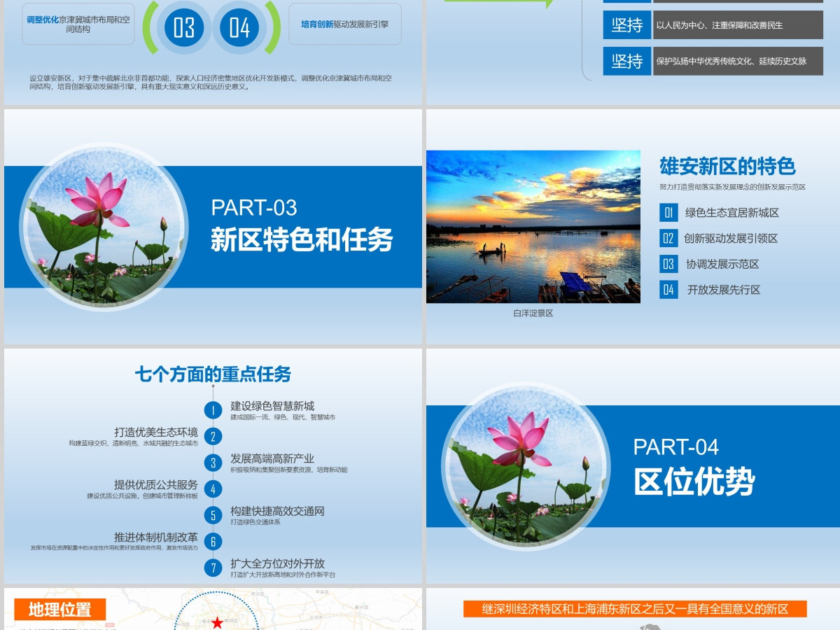Click the subtitle 努力打造贯彻落实新发展理念的创新发展示范区

(x=732, y=187)
